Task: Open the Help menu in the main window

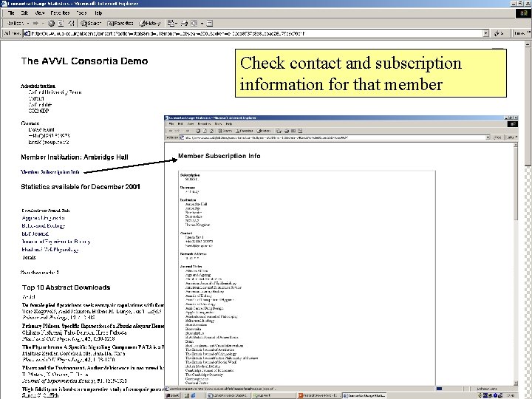Action: click(98, 13)
